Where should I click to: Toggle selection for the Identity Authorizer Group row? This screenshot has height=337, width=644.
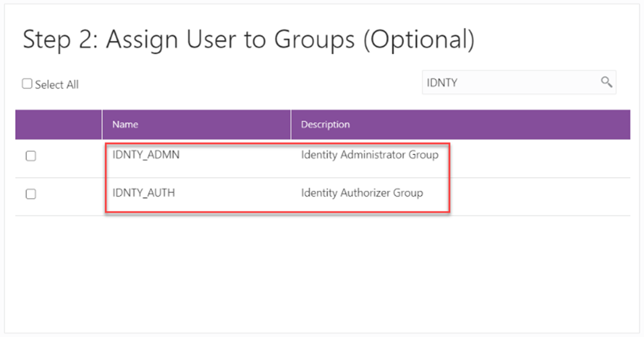[31, 194]
